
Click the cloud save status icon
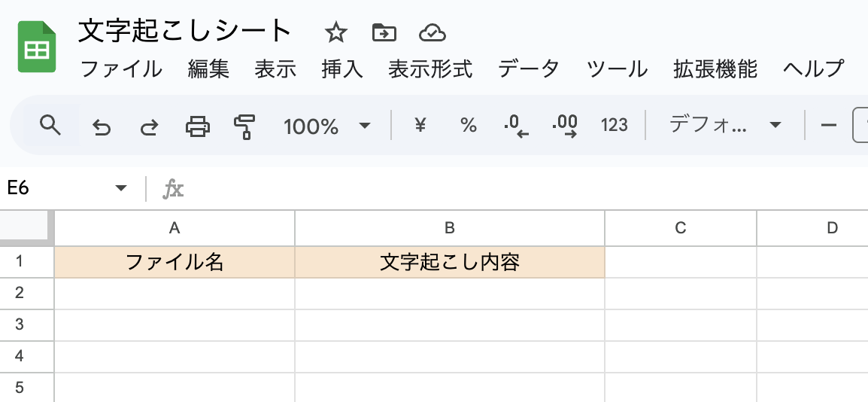click(432, 32)
